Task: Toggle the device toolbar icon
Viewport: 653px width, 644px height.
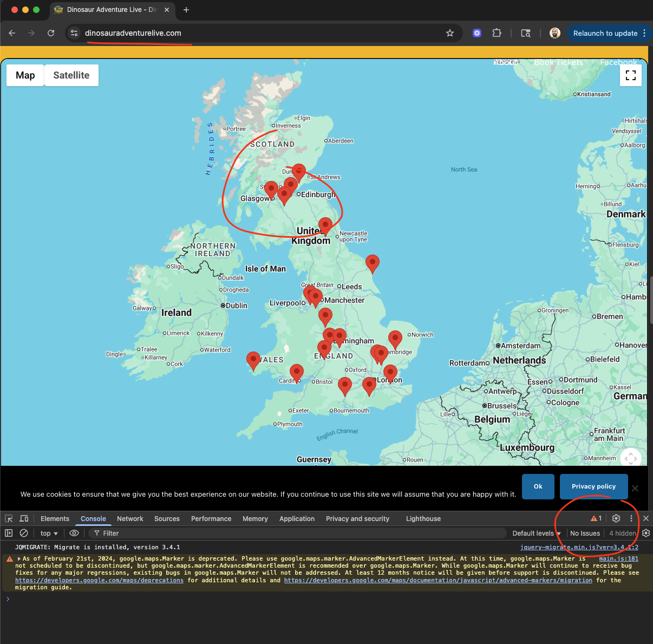Action: coord(24,518)
